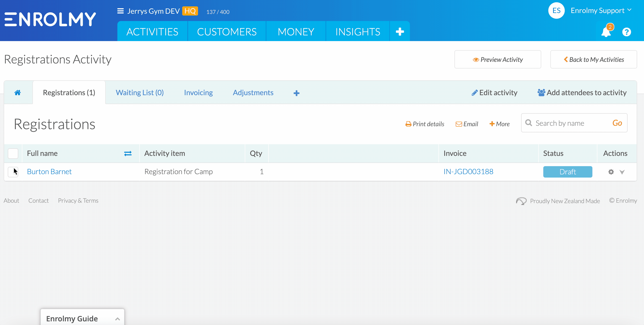Open the ACTIVITIES menu
The height and width of the screenshot is (325, 644).
tap(152, 31)
